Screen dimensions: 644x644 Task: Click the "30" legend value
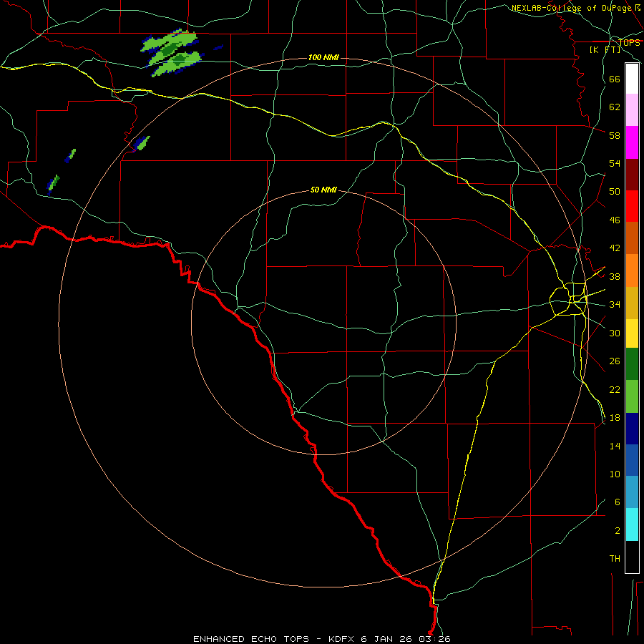[x=615, y=333]
